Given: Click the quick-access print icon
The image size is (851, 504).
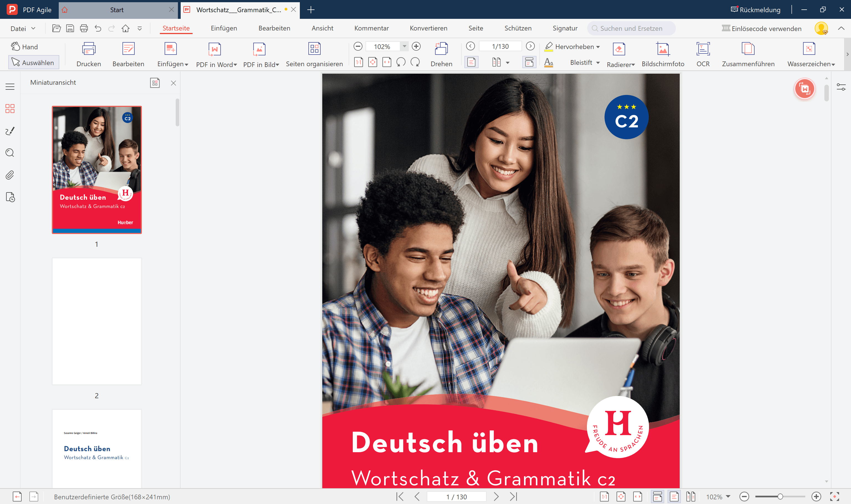Looking at the screenshot, I should (x=84, y=28).
